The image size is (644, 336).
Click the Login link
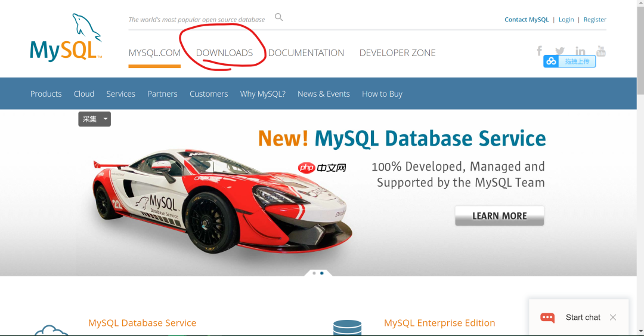pos(566,20)
